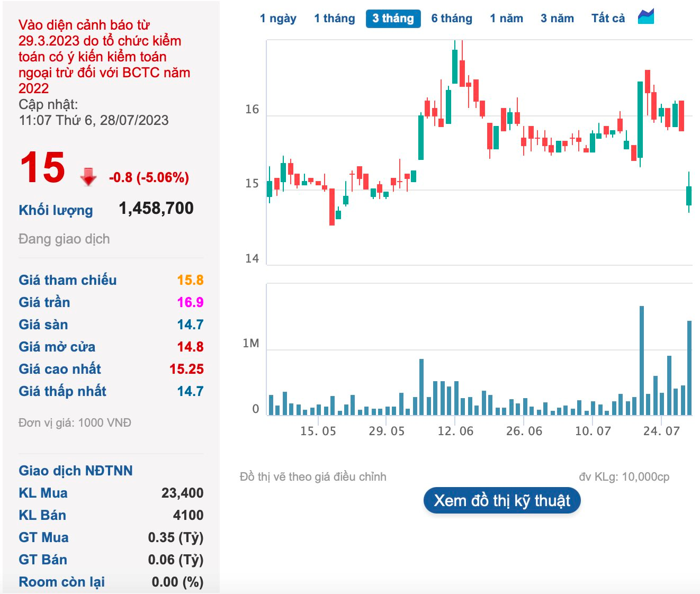Click the update time 11:07 Thứ 6, 28/07/2023
700x594 pixels.
(x=94, y=120)
